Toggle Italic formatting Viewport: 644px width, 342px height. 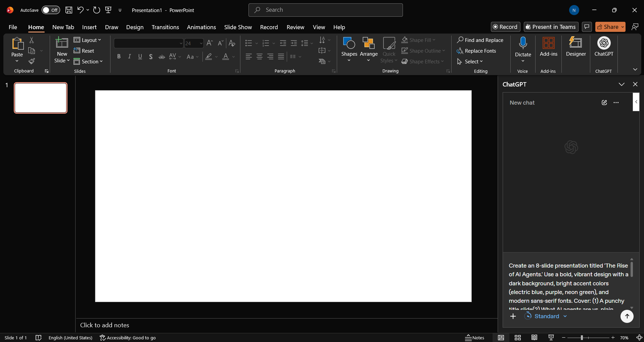point(129,57)
